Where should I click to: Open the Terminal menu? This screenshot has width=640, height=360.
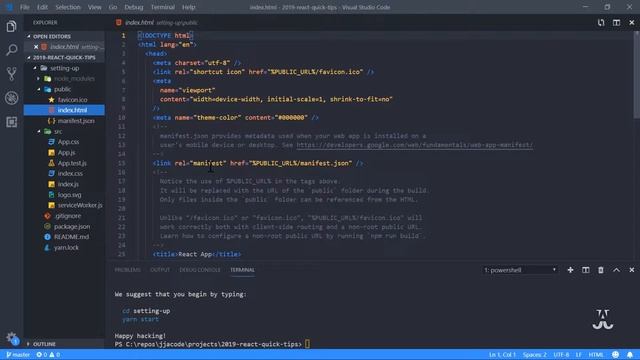[162, 7]
